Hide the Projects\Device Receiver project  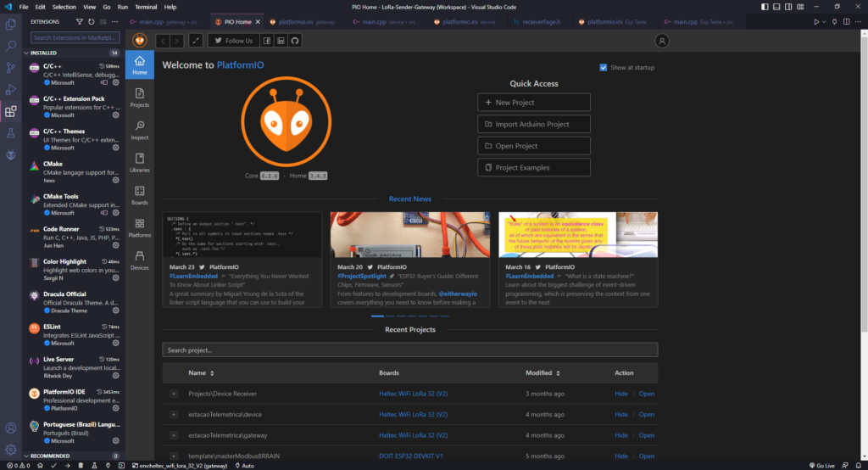620,394
